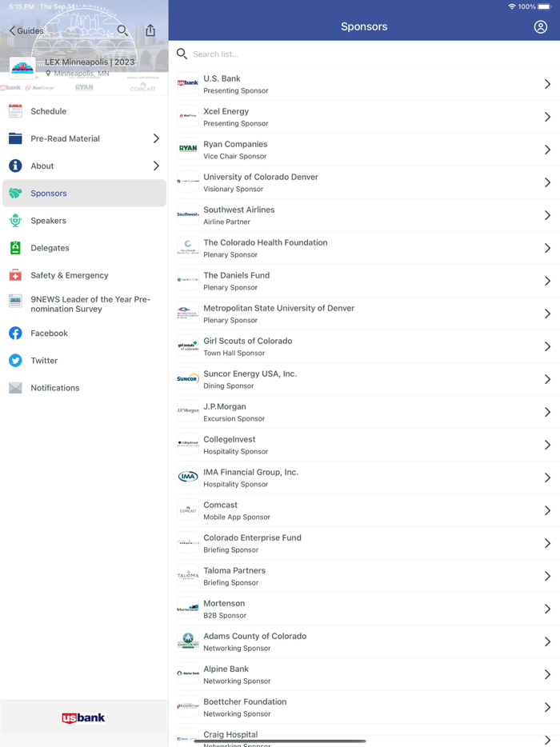Image resolution: width=560 pixels, height=747 pixels.
Task: Tap the battery indicator in status bar
Action: [544, 6]
